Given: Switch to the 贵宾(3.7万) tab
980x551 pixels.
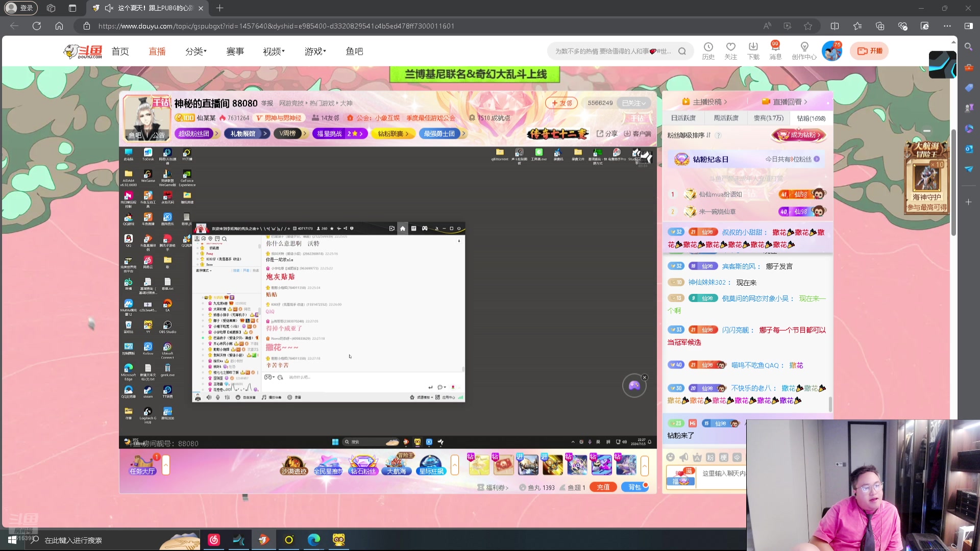Looking at the screenshot, I should click(768, 118).
